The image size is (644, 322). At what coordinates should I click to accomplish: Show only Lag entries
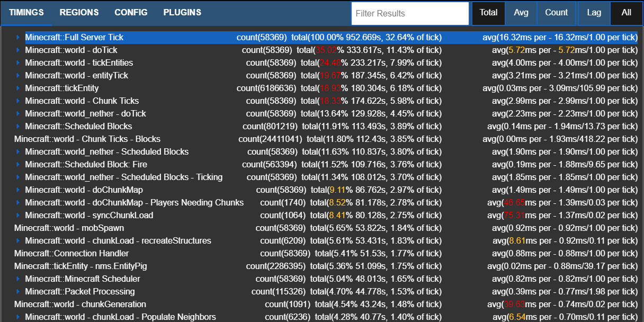(x=594, y=13)
